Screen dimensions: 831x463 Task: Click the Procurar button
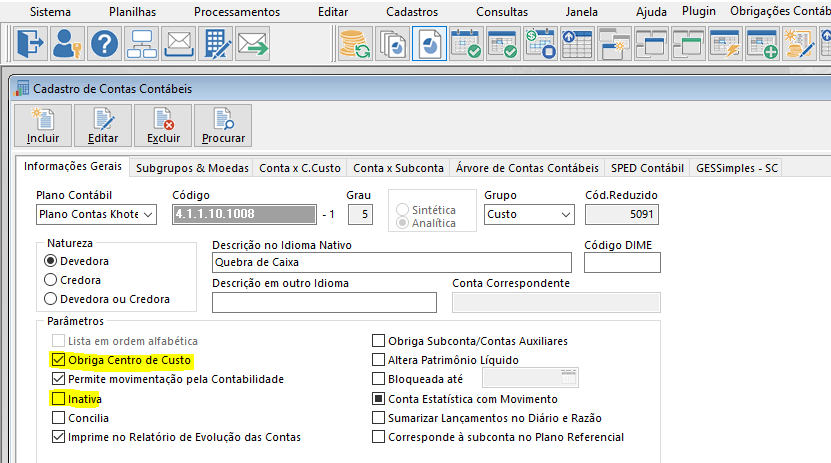tap(223, 126)
